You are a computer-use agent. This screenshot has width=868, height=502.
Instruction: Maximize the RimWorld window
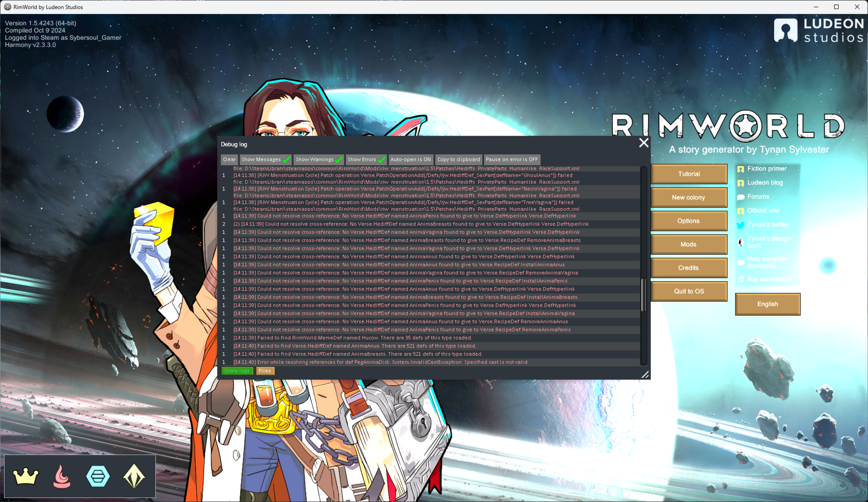(x=836, y=7)
